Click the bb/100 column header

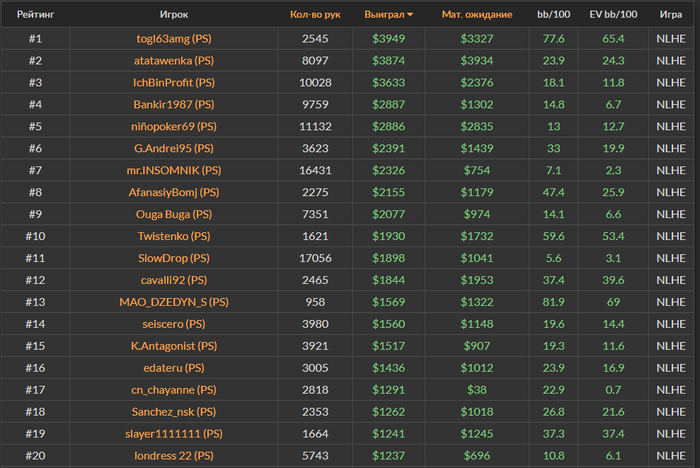[x=554, y=15]
